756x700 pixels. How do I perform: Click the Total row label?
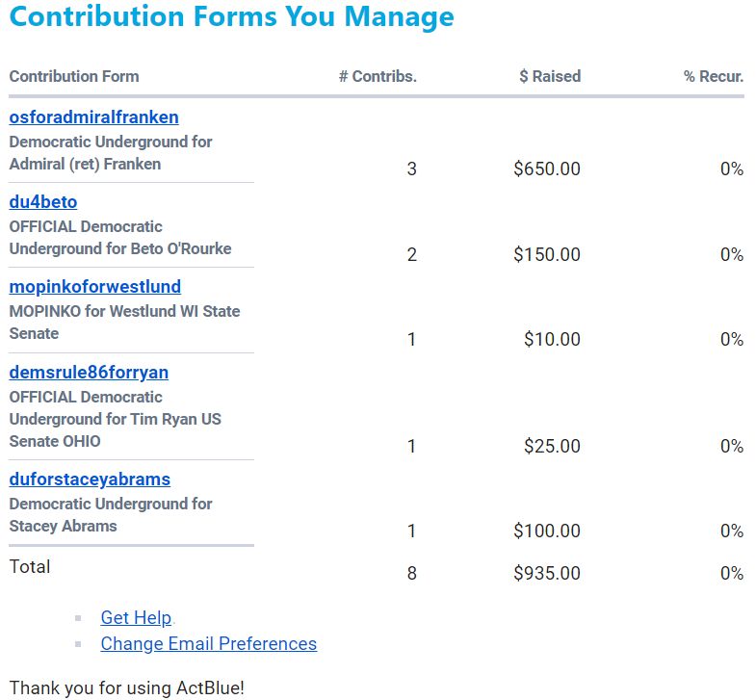click(30, 567)
